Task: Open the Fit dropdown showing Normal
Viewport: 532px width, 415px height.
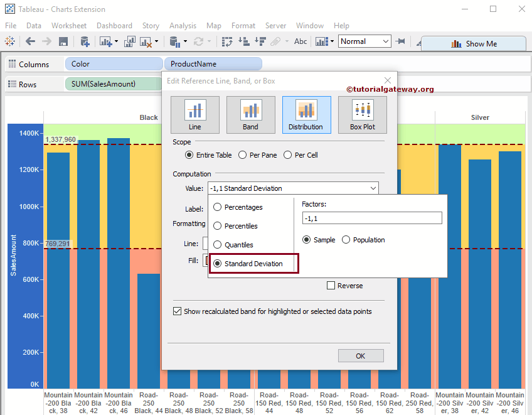Action: (364, 41)
